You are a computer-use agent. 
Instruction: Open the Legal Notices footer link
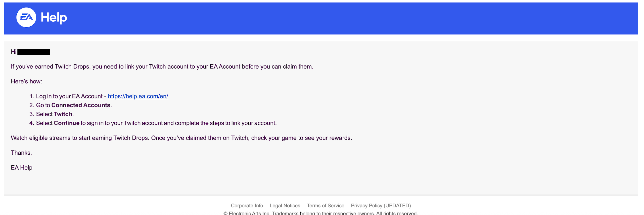pyautogui.click(x=285, y=206)
